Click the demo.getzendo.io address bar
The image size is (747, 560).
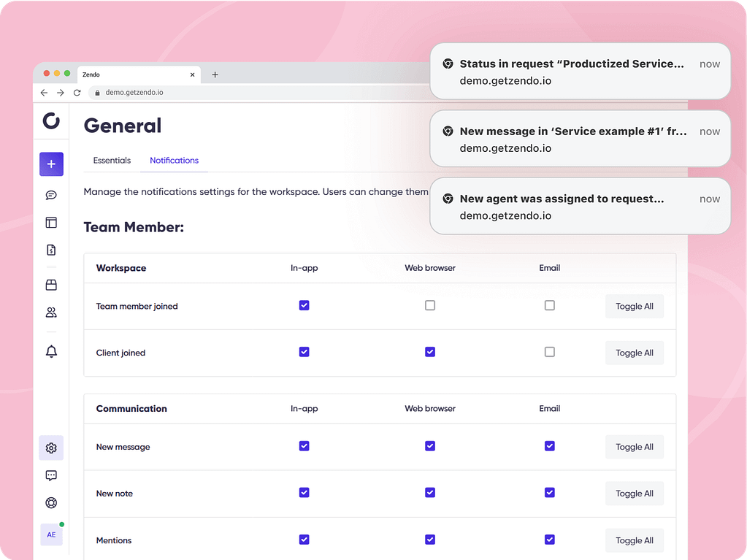click(260, 93)
